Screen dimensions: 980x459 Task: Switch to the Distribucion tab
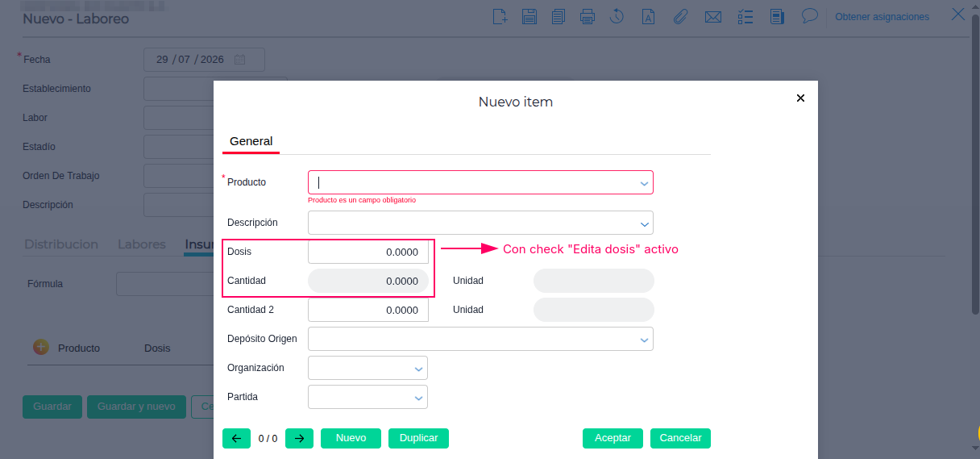tap(61, 244)
